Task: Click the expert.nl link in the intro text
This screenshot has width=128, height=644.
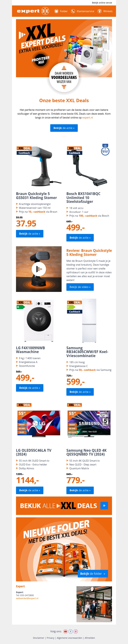Action: click(88, 118)
